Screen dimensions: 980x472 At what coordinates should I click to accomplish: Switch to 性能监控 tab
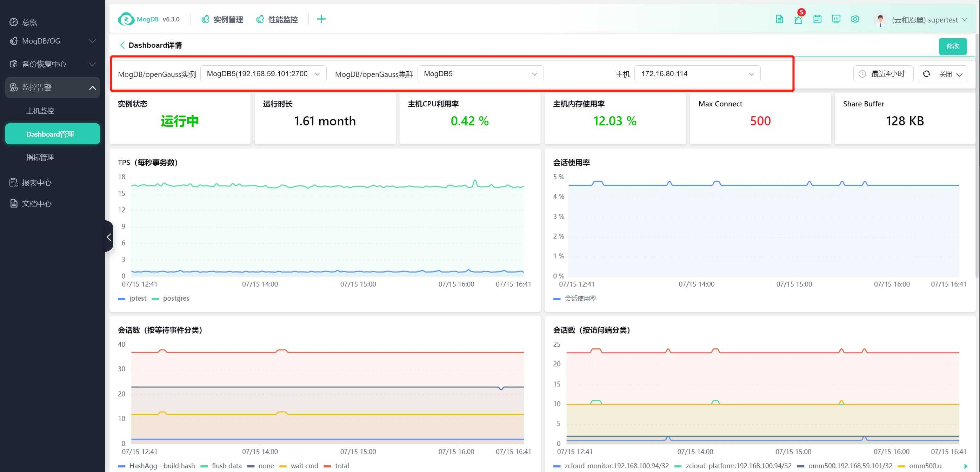[277, 19]
